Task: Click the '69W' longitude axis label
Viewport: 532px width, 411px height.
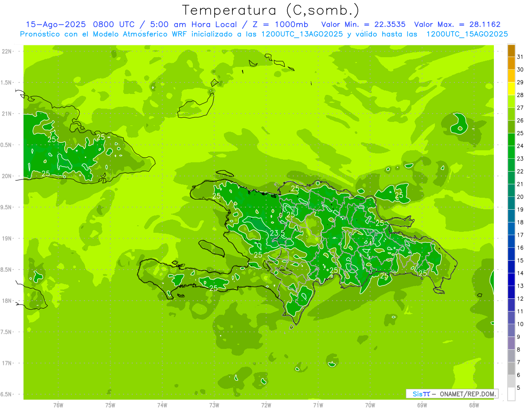Action: click(422, 405)
